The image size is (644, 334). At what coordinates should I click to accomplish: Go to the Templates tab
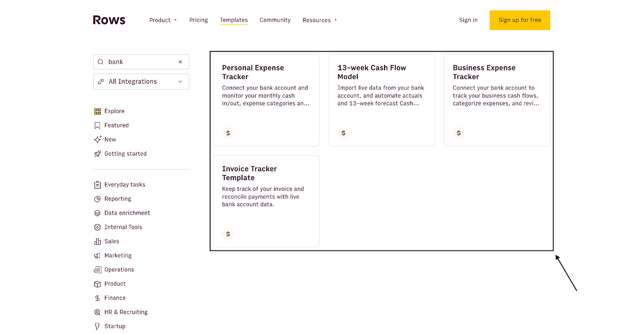coord(234,20)
